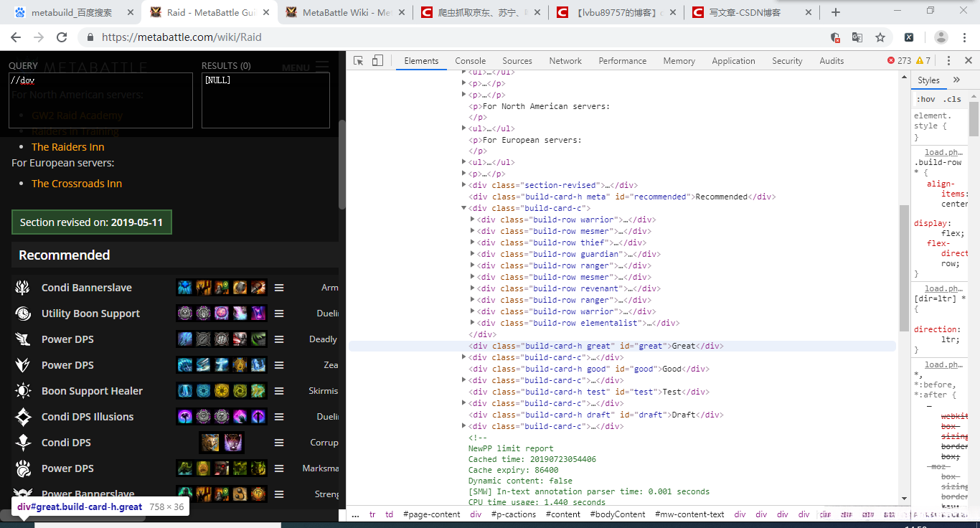The image size is (980, 528).
Task: Expand the section-revised div node
Action: (464, 185)
